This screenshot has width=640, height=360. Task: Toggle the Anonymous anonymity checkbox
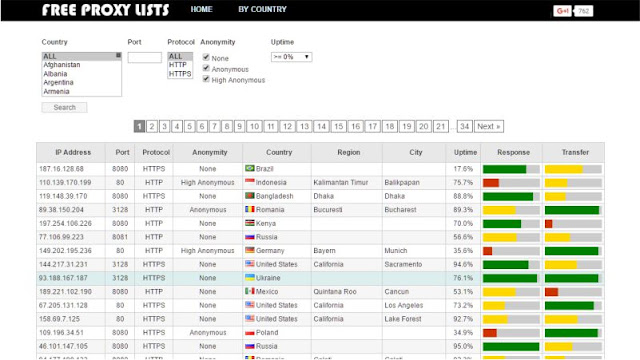point(206,68)
